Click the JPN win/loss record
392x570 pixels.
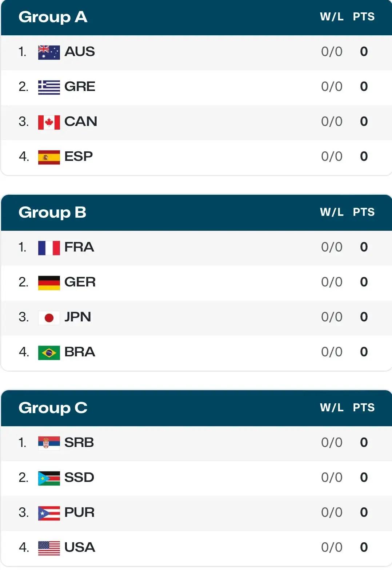pyautogui.click(x=332, y=317)
